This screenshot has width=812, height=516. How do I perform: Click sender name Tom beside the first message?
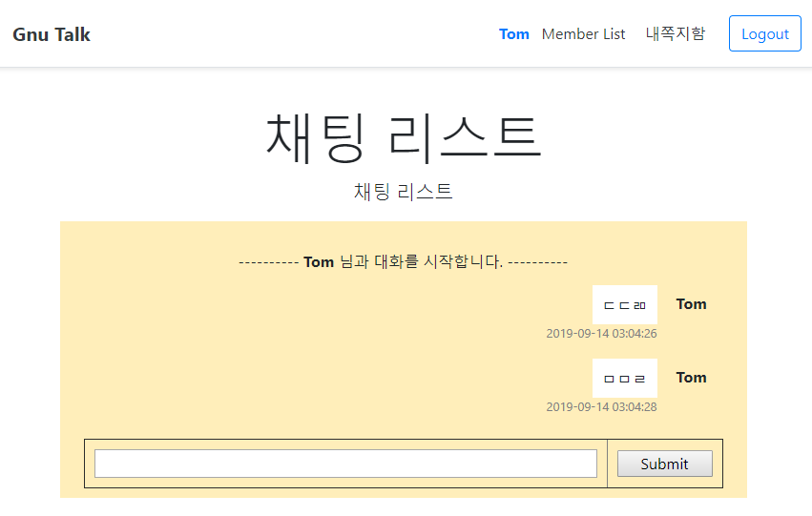tap(691, 304)
